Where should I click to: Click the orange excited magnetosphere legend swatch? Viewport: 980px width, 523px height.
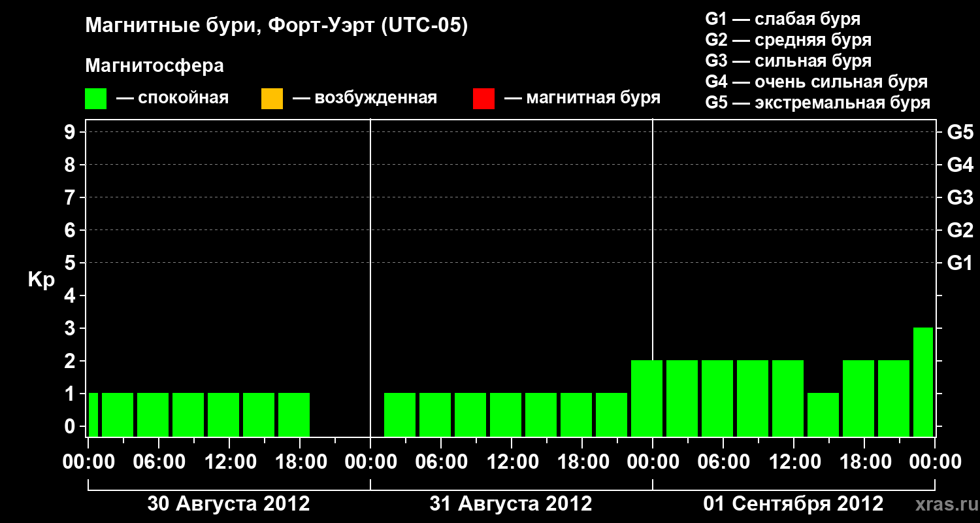coord(272,99)
